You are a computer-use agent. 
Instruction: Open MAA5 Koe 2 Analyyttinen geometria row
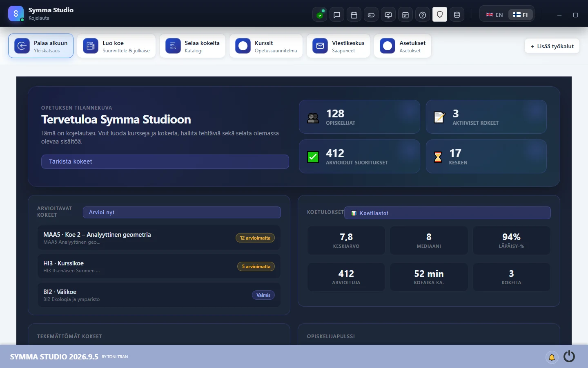coord(159,238)
